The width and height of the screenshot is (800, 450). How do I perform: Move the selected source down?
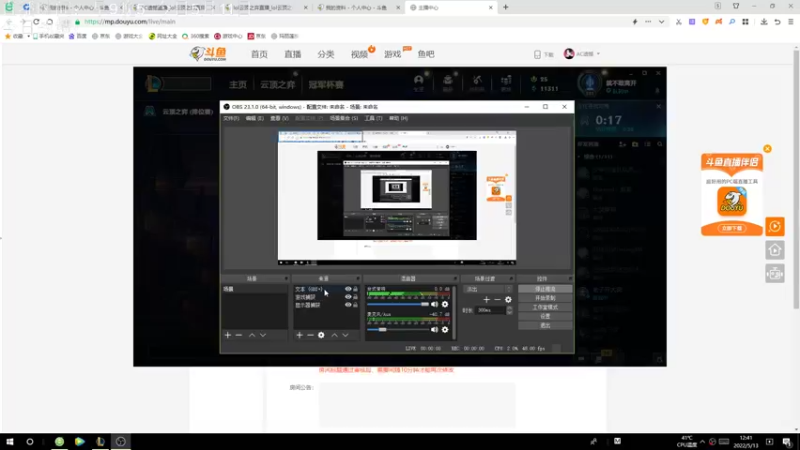345,335
